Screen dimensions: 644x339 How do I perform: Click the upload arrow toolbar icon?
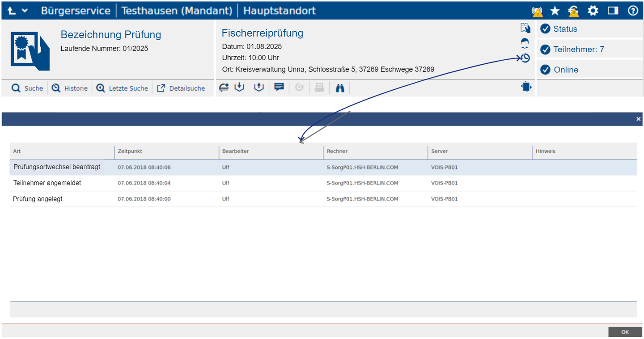259,88
